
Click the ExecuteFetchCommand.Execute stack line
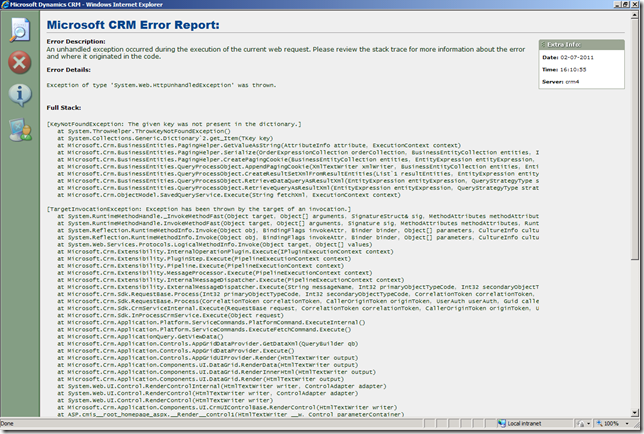(204, 330)
